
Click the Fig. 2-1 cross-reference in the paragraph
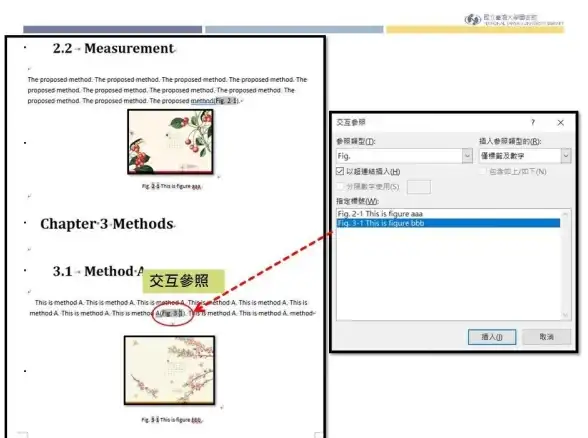tap(226, 101)
